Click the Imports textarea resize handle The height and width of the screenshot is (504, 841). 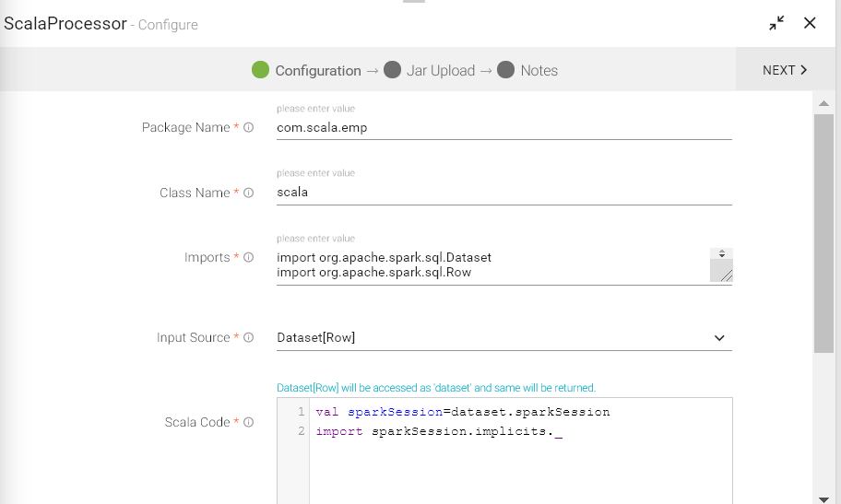click(x=726, y=275)
